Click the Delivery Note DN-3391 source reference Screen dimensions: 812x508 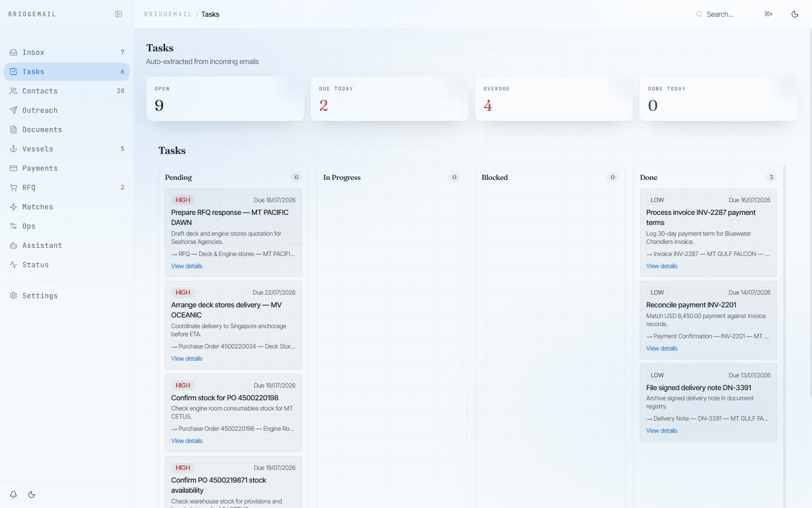coord(707,419)
